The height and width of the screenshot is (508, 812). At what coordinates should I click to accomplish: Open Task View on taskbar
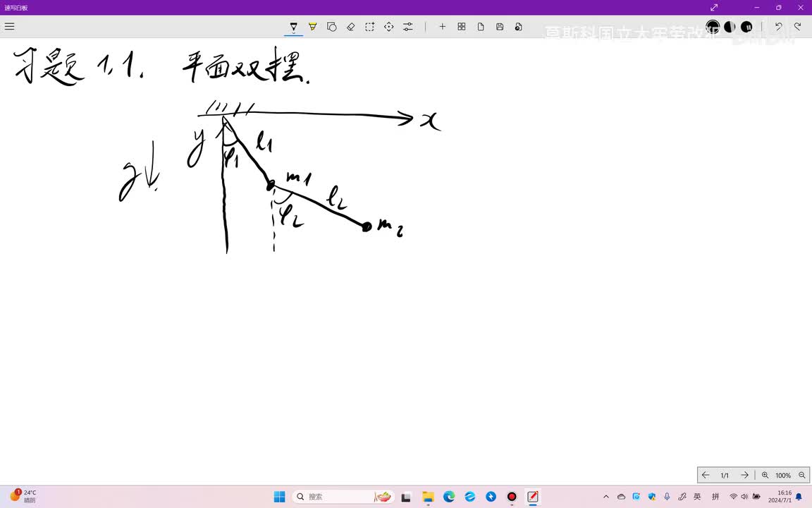click(x=406, y=497)
